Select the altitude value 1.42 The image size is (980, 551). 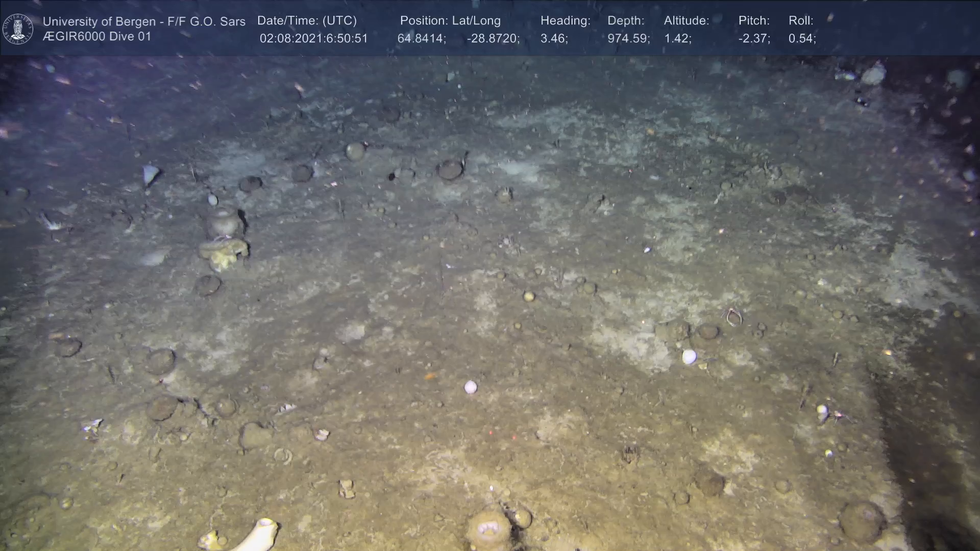pyautogui.click(x=677, y=39)
